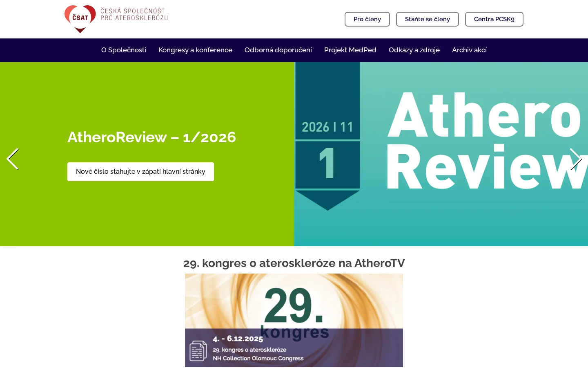Select Archiv akcí menu item
Viewport: 588px width, 368px height.
pyautogui.click(x=469, y=50)
